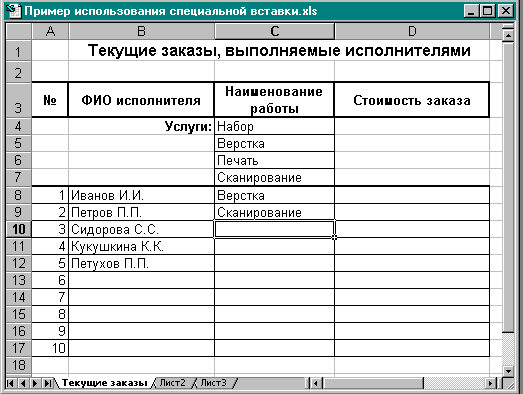Screen dimensions: 523x394
Task: Select column B header
Action: coord(141,31)
